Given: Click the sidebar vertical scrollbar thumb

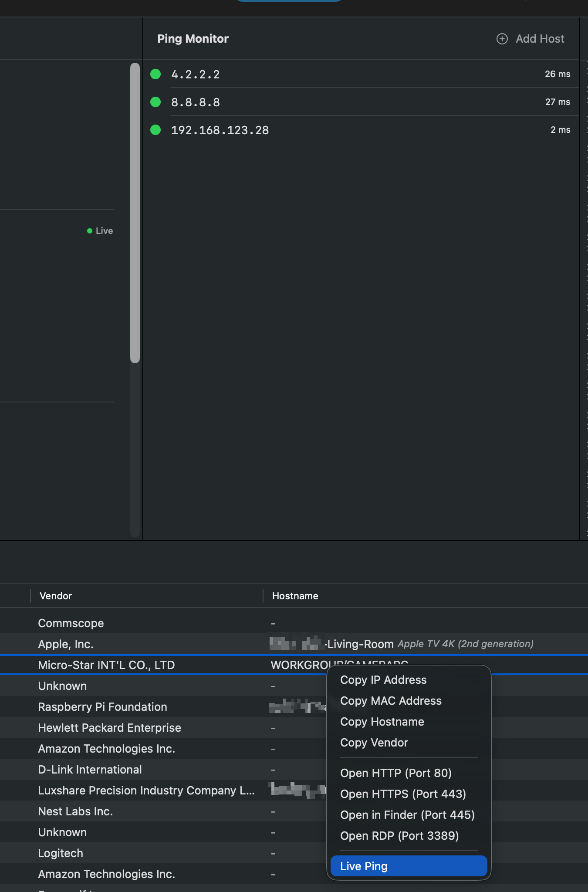Looking at the screenshot, I should pos(135,213).
